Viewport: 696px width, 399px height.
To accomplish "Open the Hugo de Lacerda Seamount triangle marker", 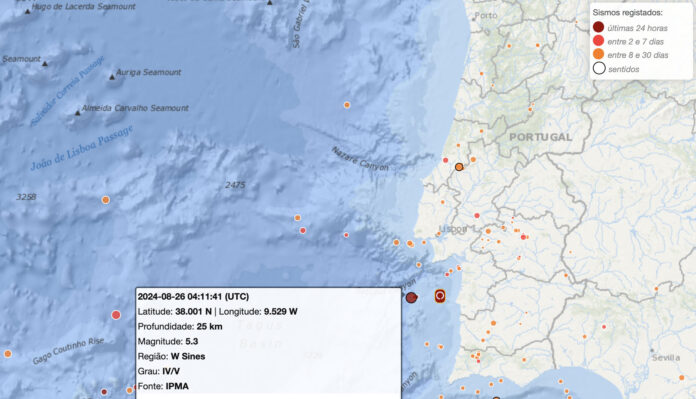I will tap(28, 11).
